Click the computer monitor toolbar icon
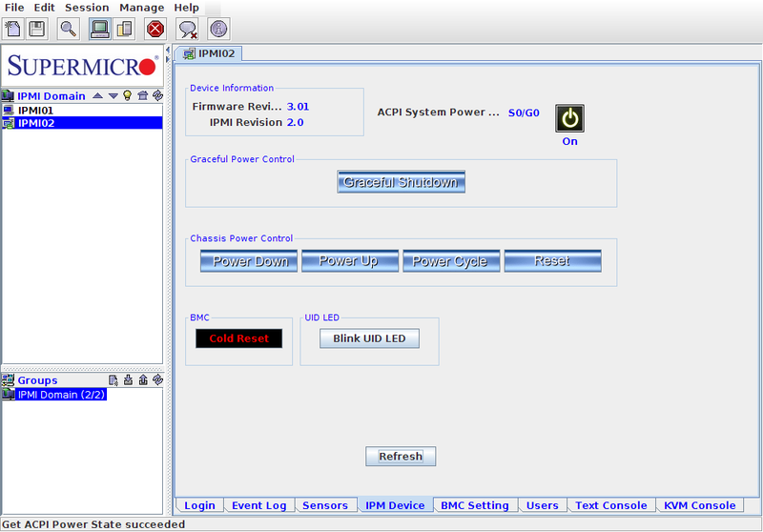This screenshot has width=763, height=532. coord(100,29)
